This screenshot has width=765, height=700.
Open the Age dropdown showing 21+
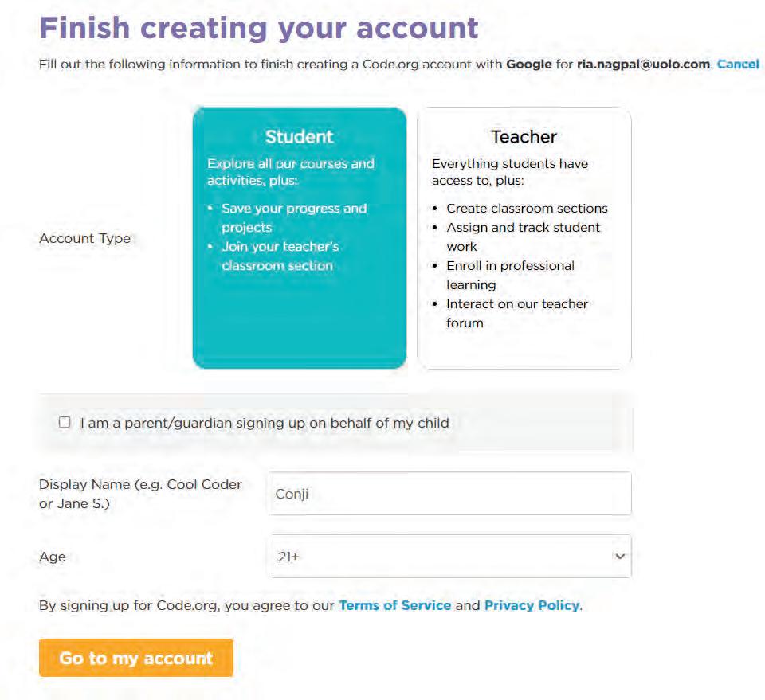click(x=449, y=557)
